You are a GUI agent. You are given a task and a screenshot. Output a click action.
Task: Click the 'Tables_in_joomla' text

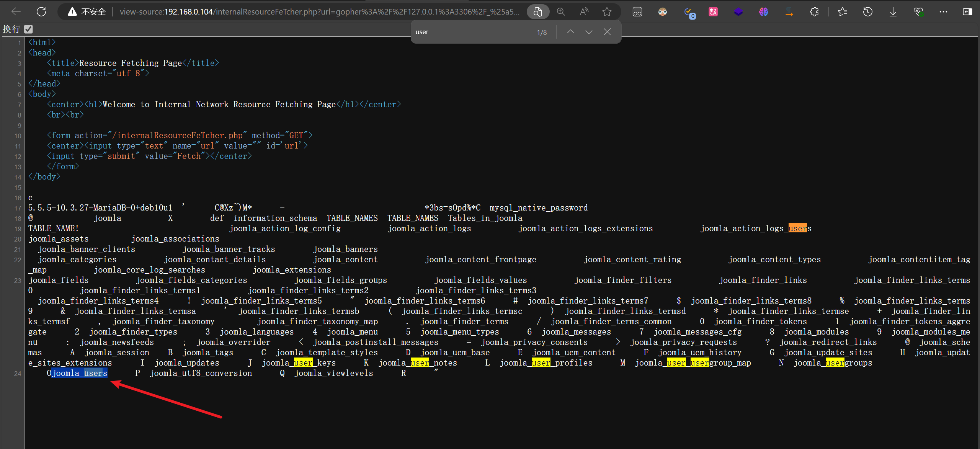[x=485, y=218]
